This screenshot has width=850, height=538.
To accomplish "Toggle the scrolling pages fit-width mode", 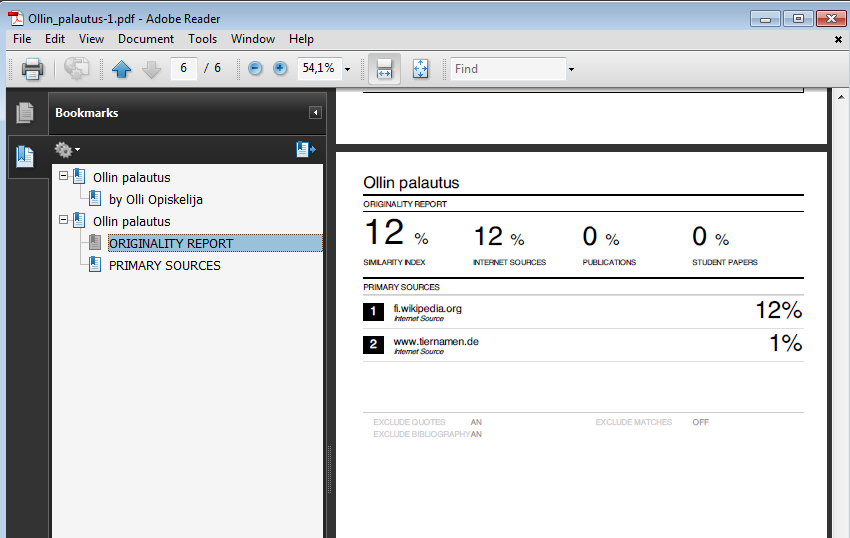I will 384,69.
